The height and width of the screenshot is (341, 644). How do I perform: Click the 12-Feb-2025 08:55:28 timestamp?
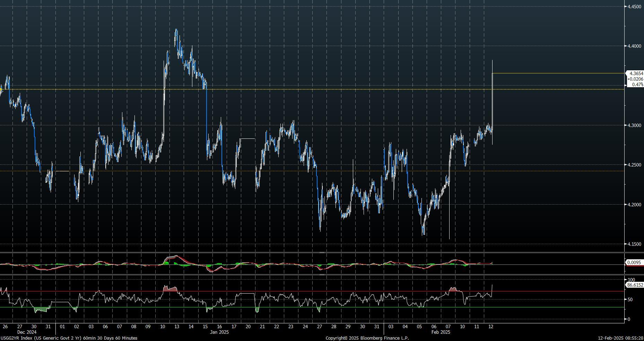click(x=620, y=338)
